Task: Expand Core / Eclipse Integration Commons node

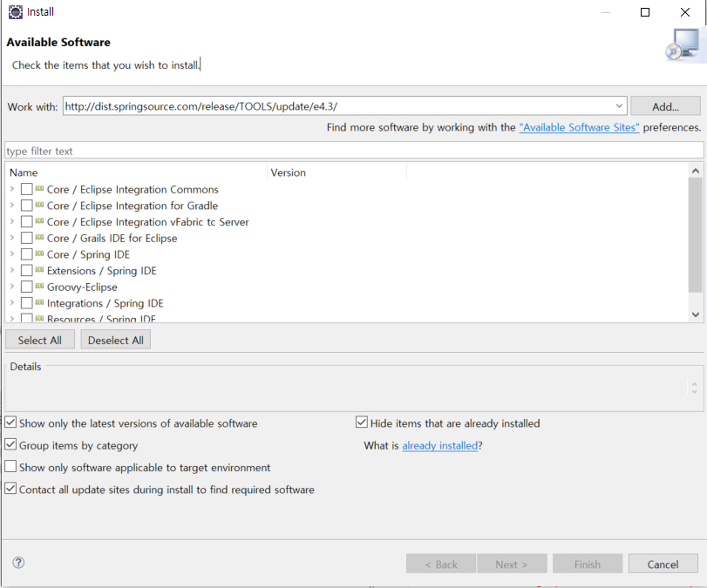Action: (12, 189)
